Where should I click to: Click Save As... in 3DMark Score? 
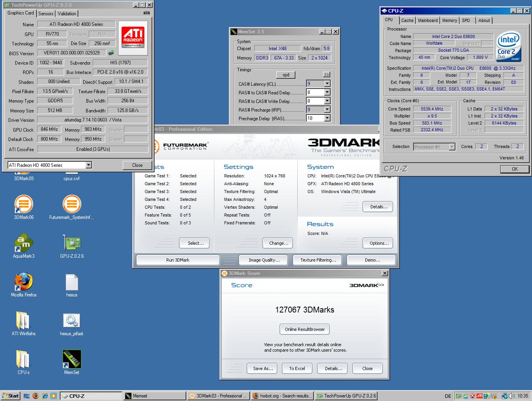pos(263,368)
